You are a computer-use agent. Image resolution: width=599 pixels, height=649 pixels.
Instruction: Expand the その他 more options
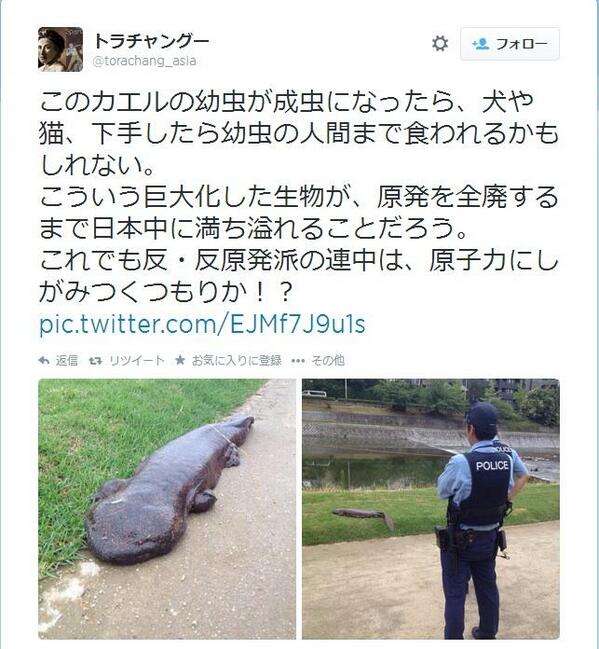click(327, 361)
